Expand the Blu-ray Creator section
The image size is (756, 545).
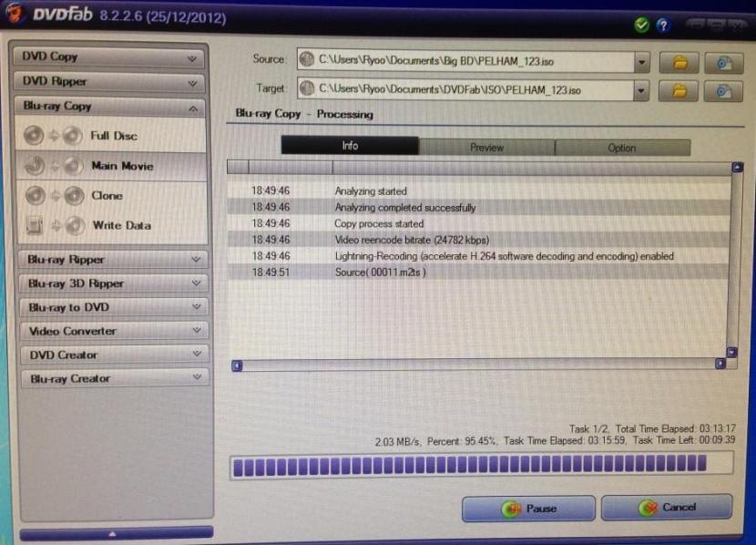tap(116, 378)
